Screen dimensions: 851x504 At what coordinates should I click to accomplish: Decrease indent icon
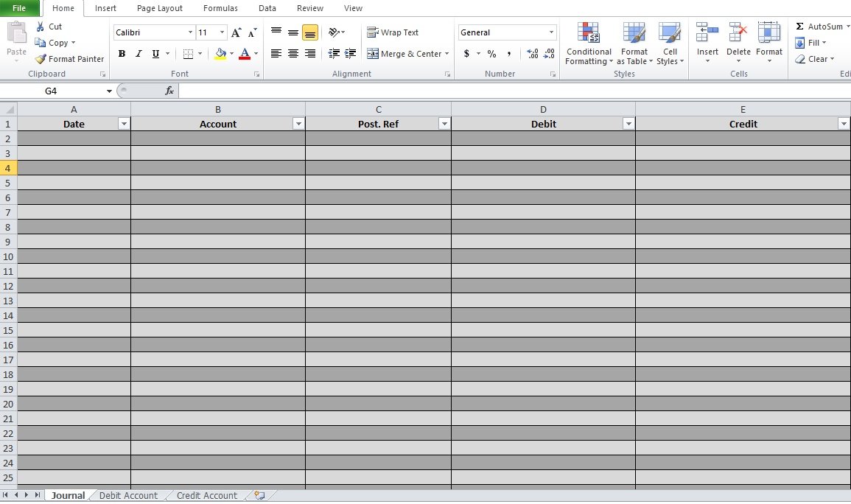[x=334, y=54]
